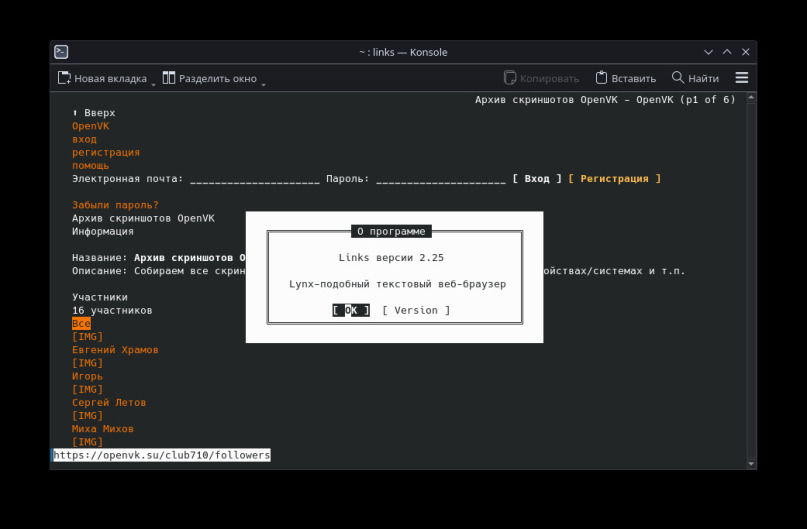Open the Забыли пароль? link
Image resolution: width=807 pixels, height=529 pixels.
[x=115, y=205]
